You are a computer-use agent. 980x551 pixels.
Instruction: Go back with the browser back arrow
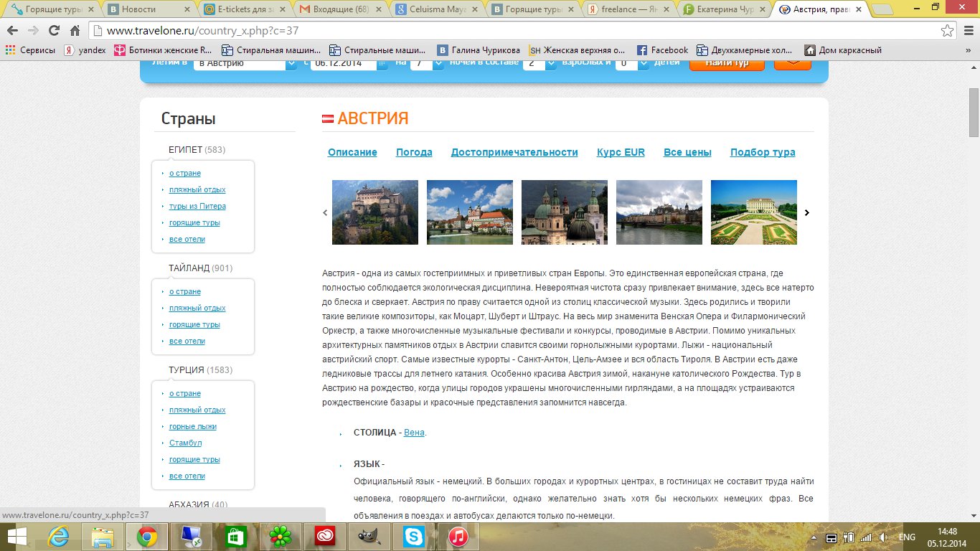pos(12,31)
